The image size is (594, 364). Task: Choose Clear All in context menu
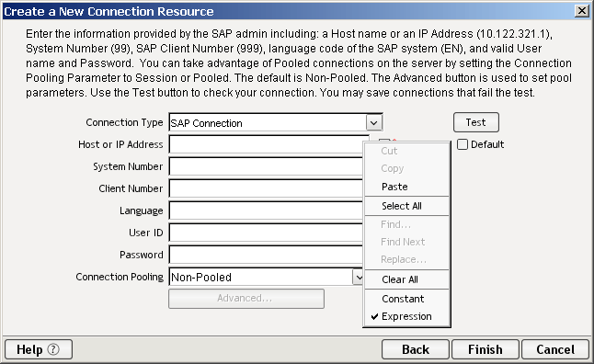point(406,279)
